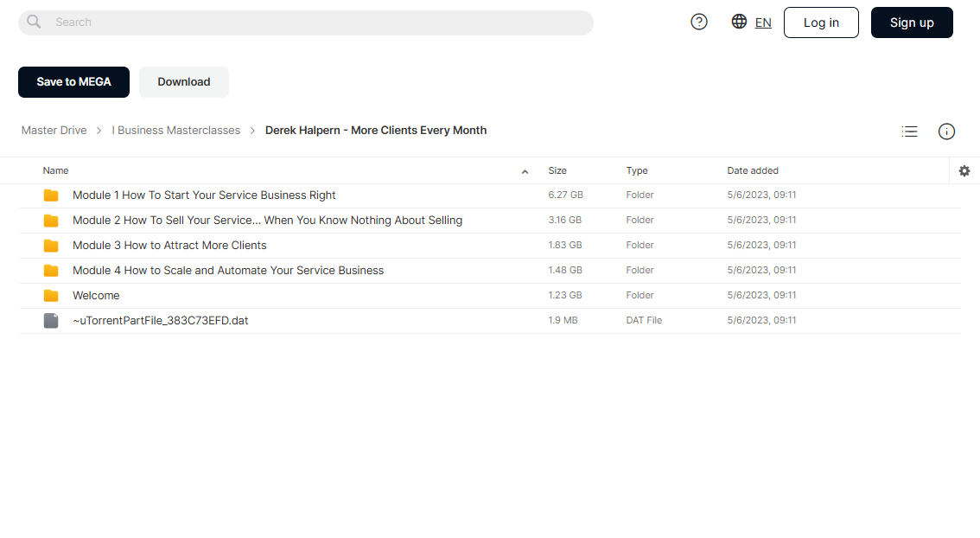Click date added in uTorrentPartFile row
980x538 pixels.
[x=761, y=320]
